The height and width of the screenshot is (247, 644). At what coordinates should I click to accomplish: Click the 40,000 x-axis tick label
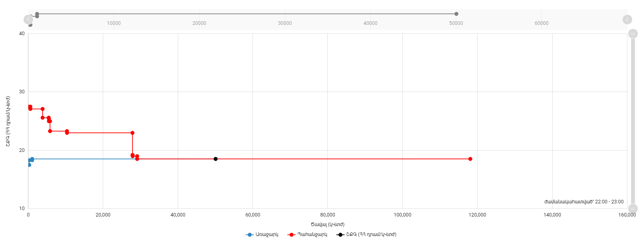pos(178,215)
